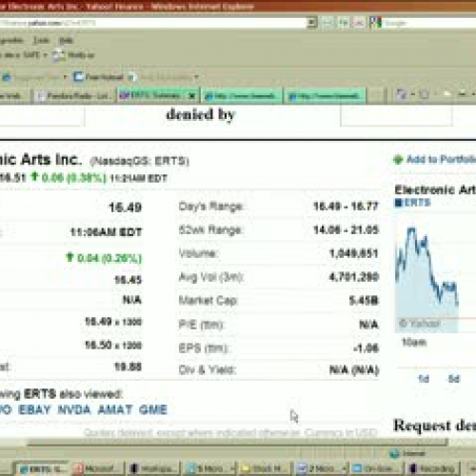The width and height of the screenshot is (476, 476).
Task: Click the Volume label
Action: [x=198, y=253]
